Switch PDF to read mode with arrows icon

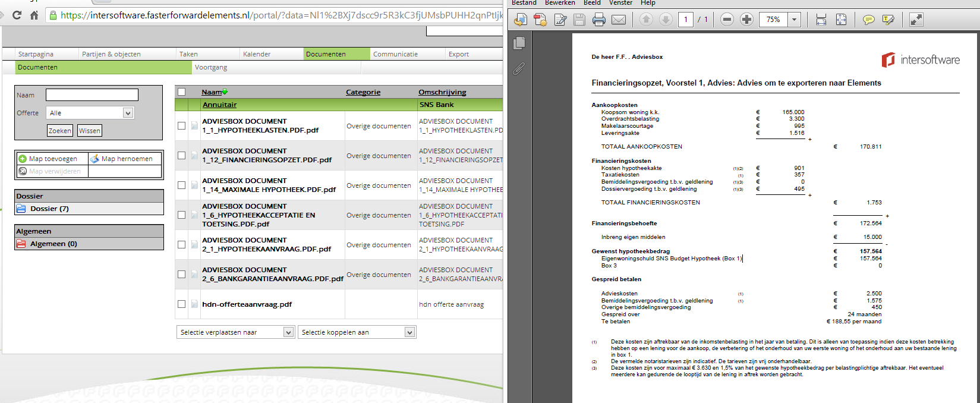click(916, 20)
